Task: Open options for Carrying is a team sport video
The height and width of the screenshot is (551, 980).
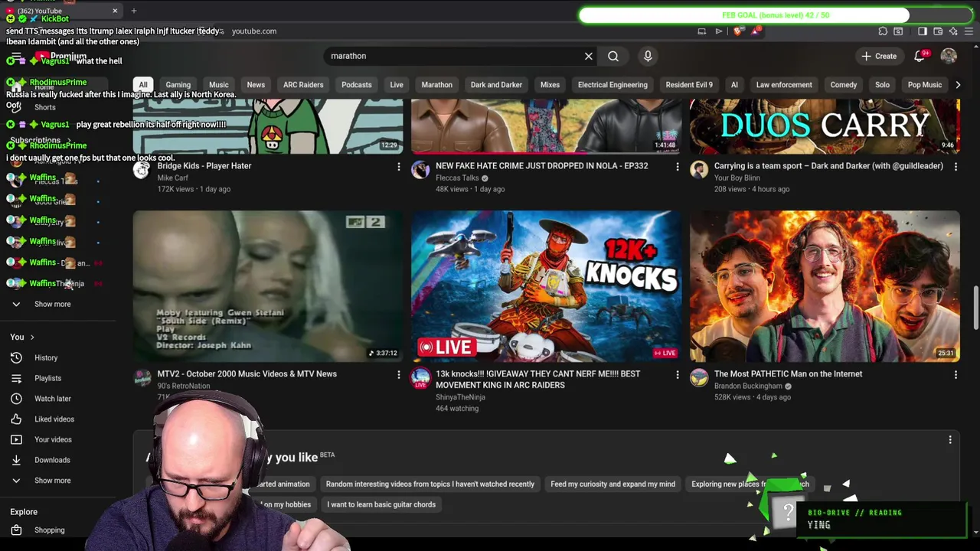Action: (955, 166)
